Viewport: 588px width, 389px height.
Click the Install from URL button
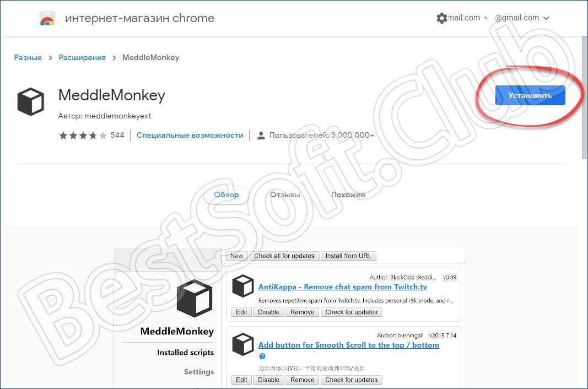[x=348, y=256]
